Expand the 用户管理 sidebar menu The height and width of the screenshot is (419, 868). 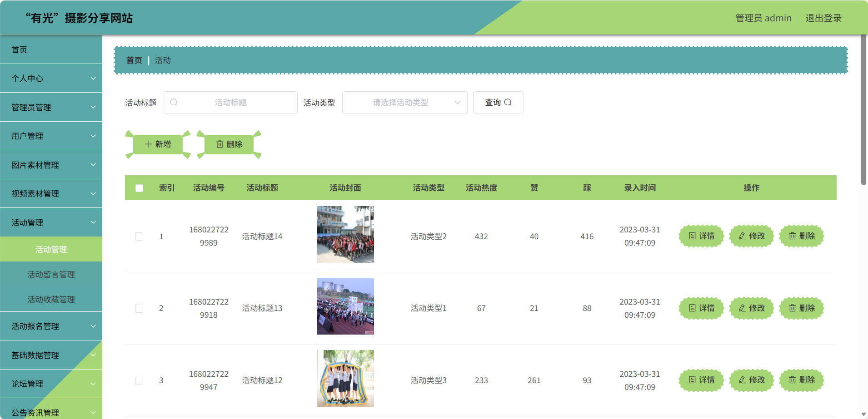pos(51,136)
